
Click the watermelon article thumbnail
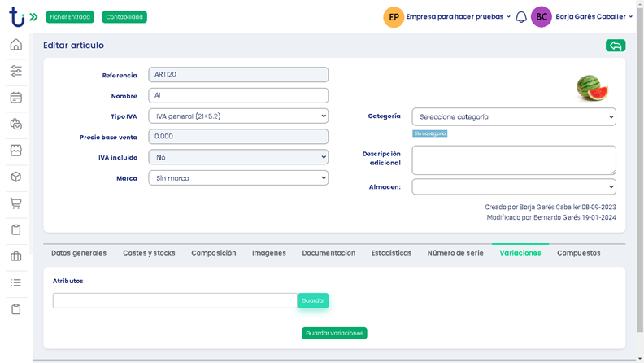(591, 87)
